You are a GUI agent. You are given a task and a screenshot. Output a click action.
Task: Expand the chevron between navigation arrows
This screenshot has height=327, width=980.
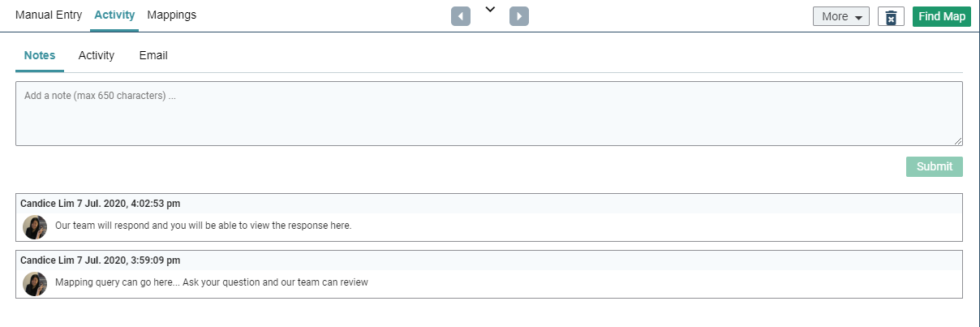pyautogui.click(x=490, y=10)
